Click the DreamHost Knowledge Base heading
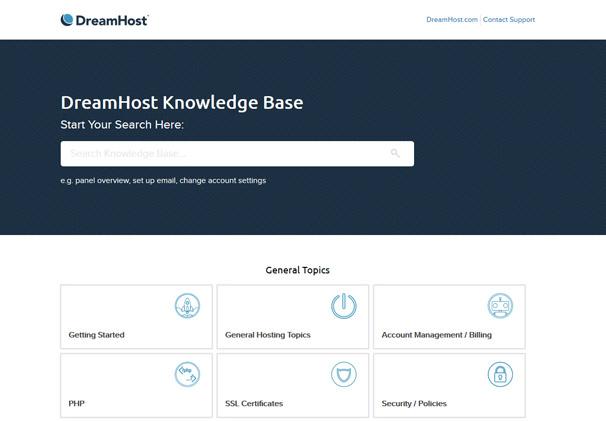The width and height of the screenshot is (606, 421). click(x=182, y=103)
